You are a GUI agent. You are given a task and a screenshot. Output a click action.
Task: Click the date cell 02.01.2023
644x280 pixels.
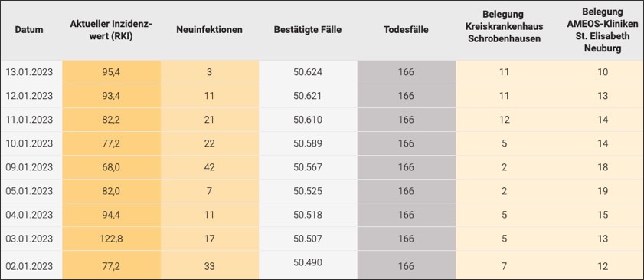click(x=29, y=266)
